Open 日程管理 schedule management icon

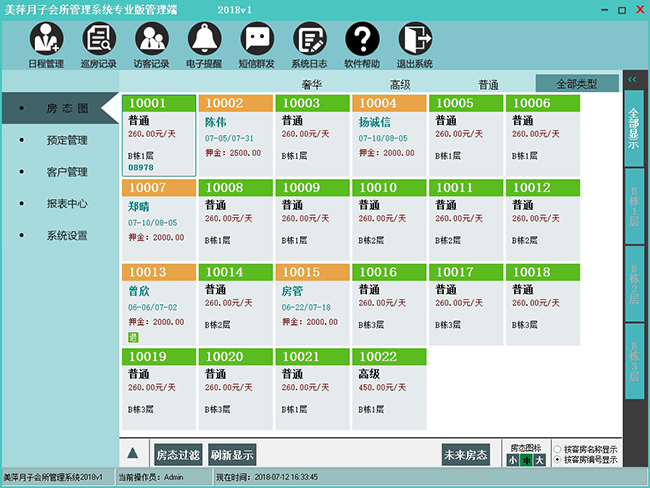point(46,43)
